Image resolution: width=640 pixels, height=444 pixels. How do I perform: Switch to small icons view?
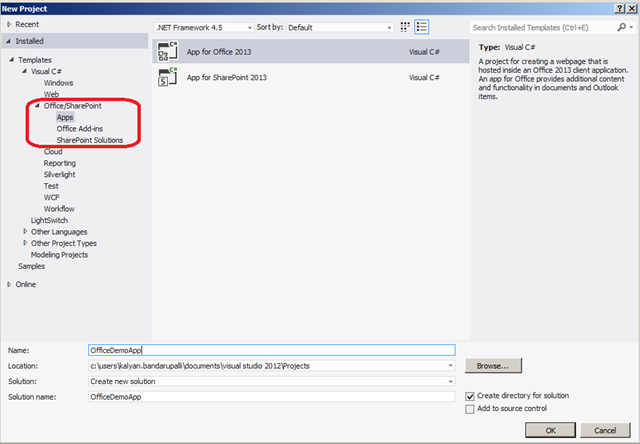[404, 27]
